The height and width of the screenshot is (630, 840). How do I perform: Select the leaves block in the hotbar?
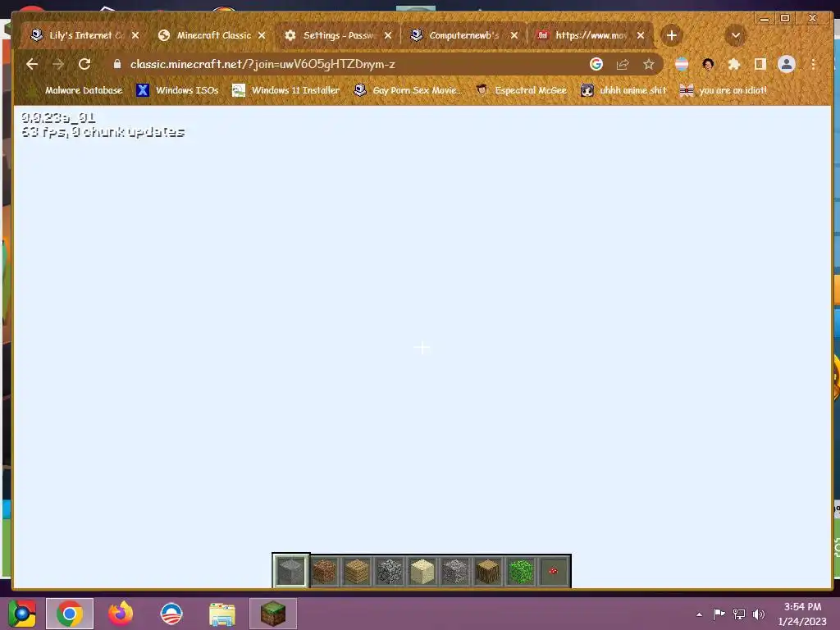(x=521, y=571)
